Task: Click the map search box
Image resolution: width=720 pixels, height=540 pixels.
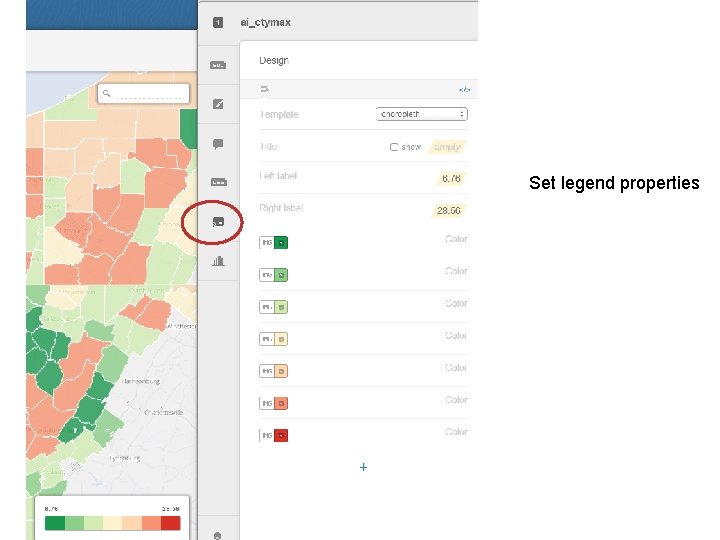Action: [143, 94]
